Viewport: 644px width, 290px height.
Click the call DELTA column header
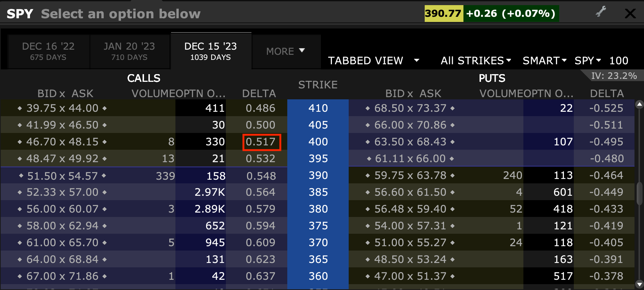point(259,94)
